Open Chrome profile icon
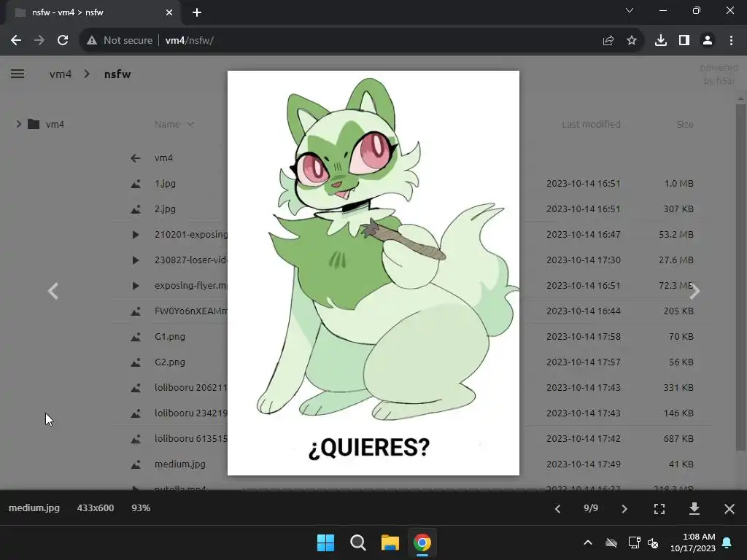 708,41
